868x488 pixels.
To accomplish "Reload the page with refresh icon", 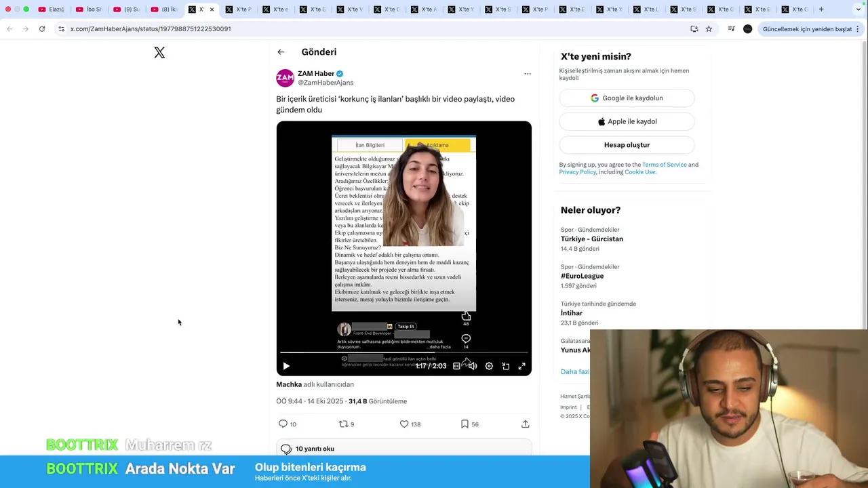I will tap(42, 29).
